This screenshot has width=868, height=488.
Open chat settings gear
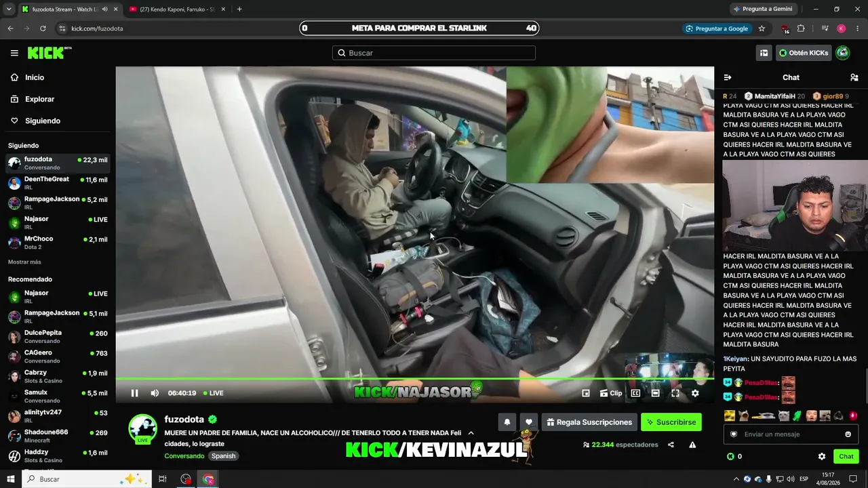click(822, 456)
